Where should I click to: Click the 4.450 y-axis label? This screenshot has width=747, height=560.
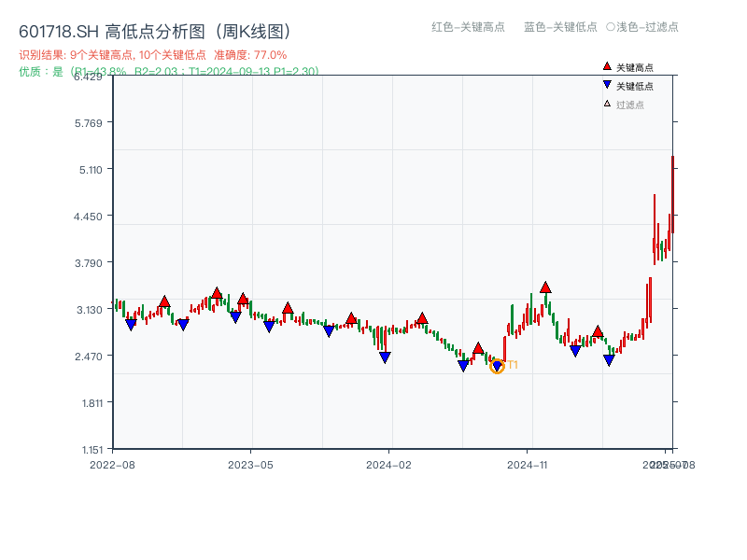coord(88,217)
